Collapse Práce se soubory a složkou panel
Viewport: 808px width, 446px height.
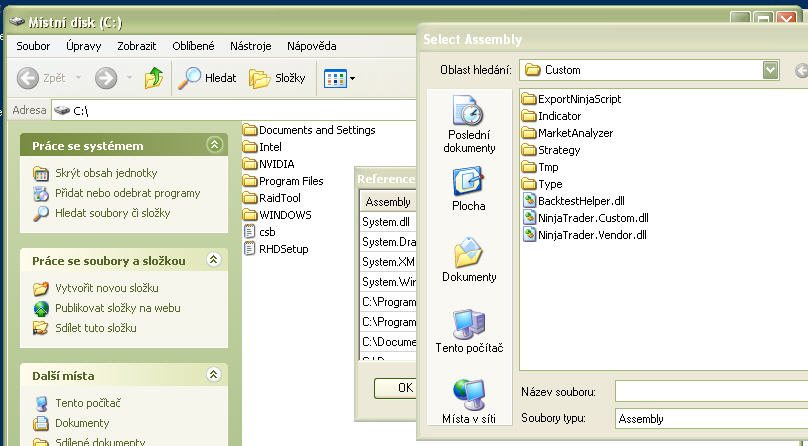pos(213,260)
